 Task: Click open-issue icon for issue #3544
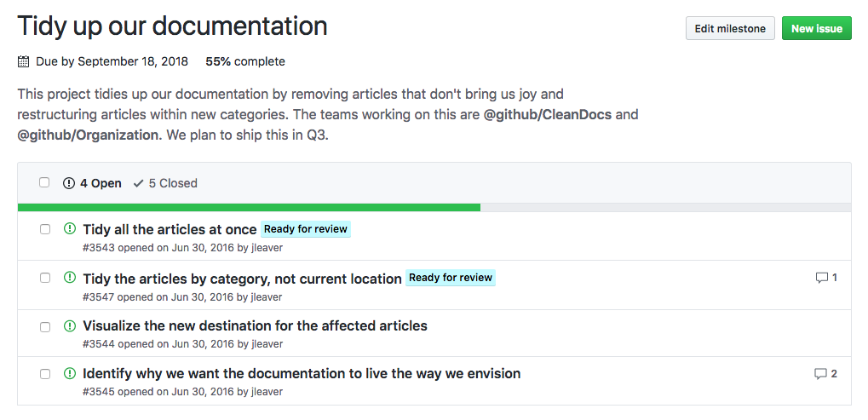pos(70,325)
